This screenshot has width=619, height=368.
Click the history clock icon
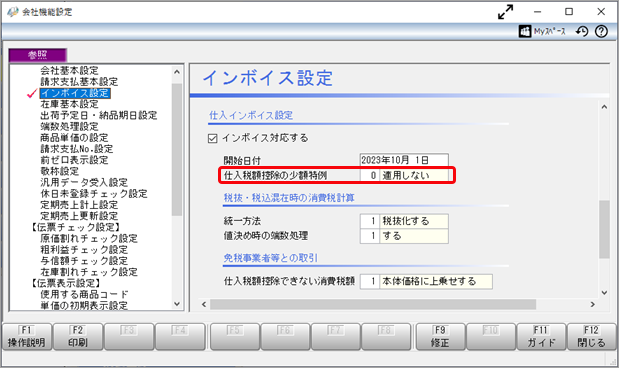[x=581, y=31]
